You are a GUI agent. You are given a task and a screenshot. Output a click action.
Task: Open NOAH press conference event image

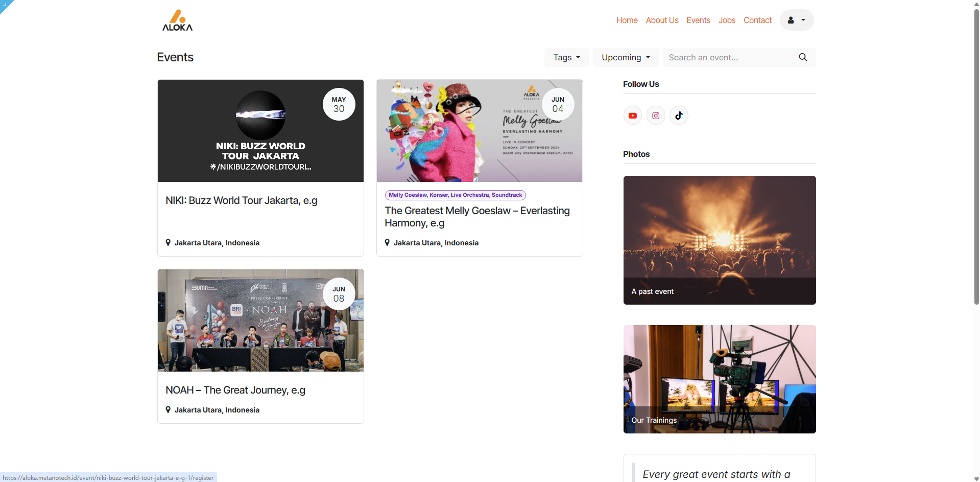(x=260, y=320)
